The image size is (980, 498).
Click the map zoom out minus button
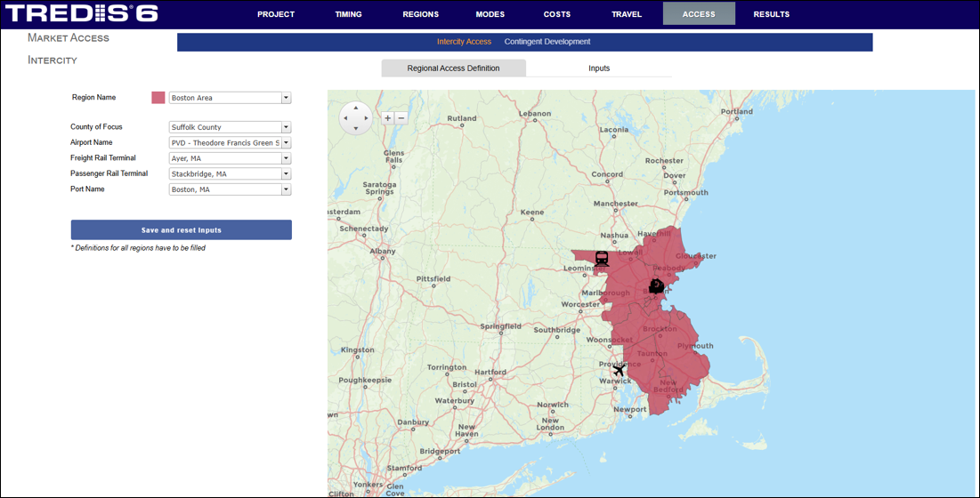tap(401, 117)
